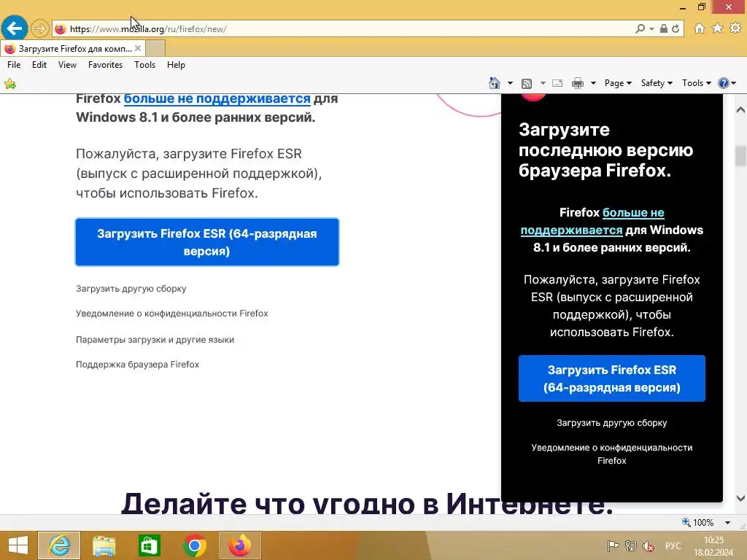Click больше не поддерживается link in black panel
Image resolution: width=747 pixels, height=560 pixels.
tap(592, 222)
